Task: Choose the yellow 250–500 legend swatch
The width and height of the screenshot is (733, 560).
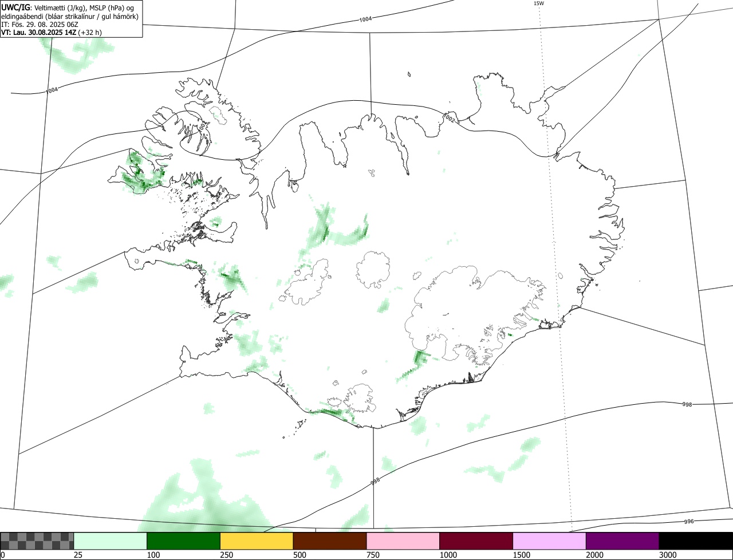Action: pos(257,541)
